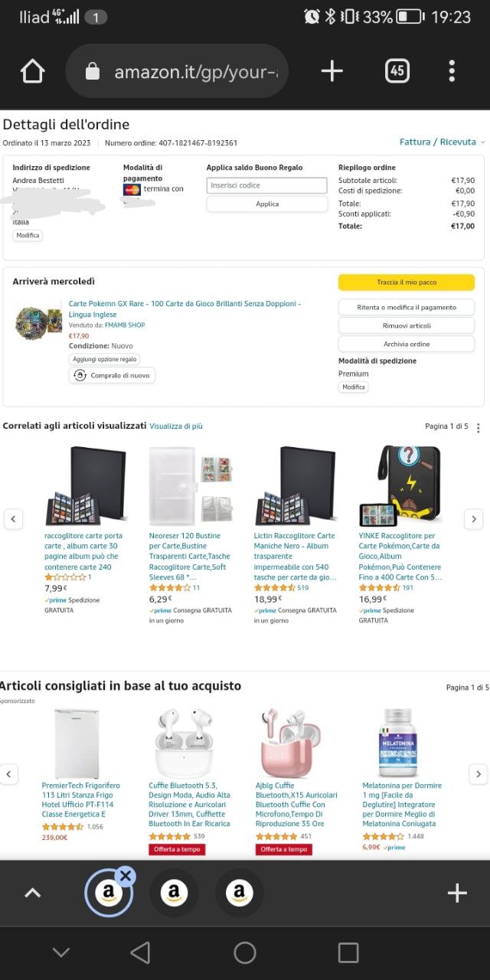Tap Android back navigation triangle

coord(140,952)
